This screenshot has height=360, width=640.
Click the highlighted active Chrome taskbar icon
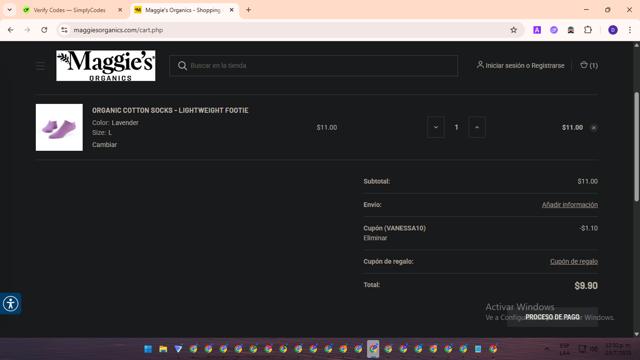click(x=373, y=349)
